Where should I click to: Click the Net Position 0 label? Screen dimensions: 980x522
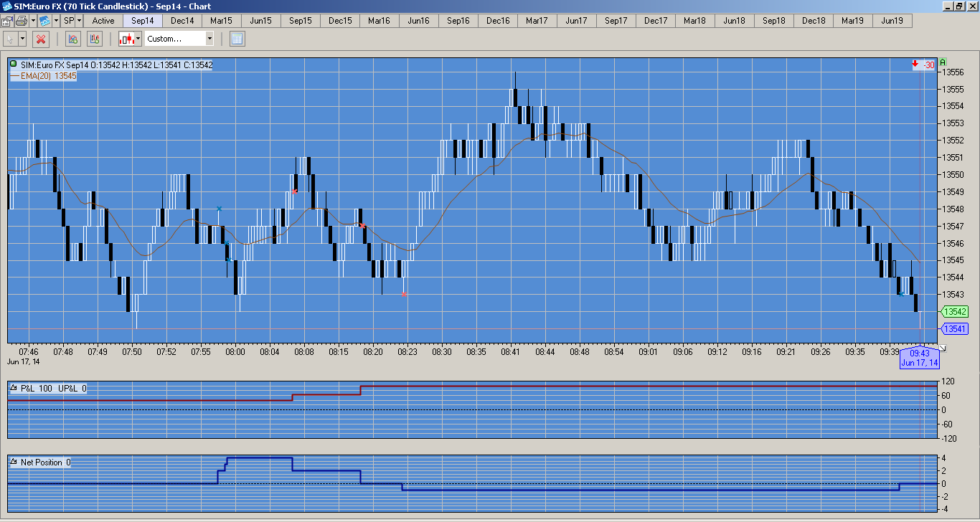(x=45, y=462)
